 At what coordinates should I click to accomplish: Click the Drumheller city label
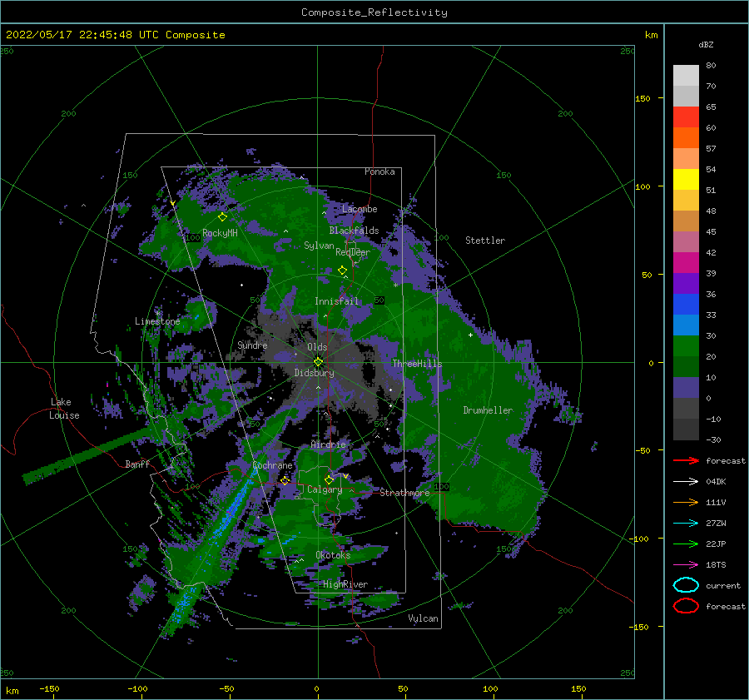point(488,410)
